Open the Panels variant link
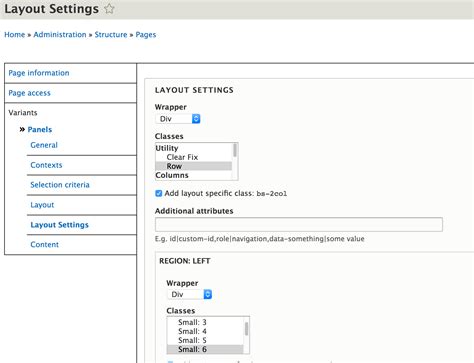Screen dimensions: 474x363 (40, 129)
